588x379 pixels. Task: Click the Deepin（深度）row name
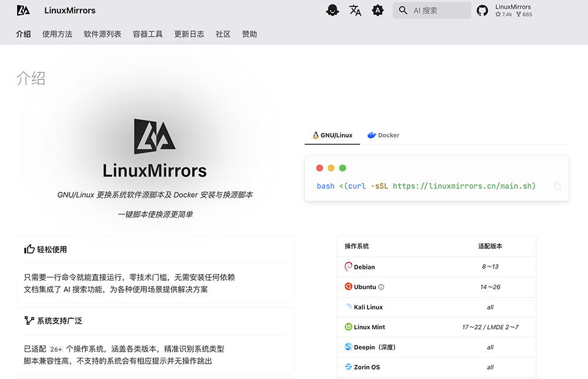coord(375,347)
